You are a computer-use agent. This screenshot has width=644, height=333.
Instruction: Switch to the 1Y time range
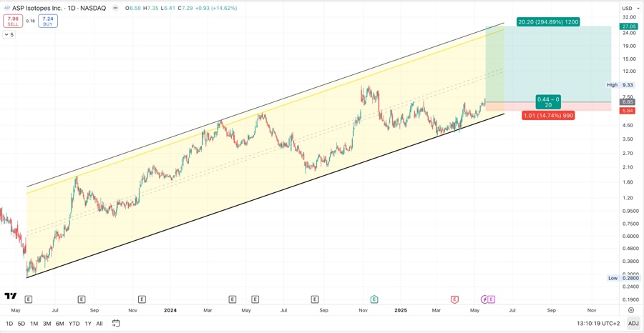88,324
